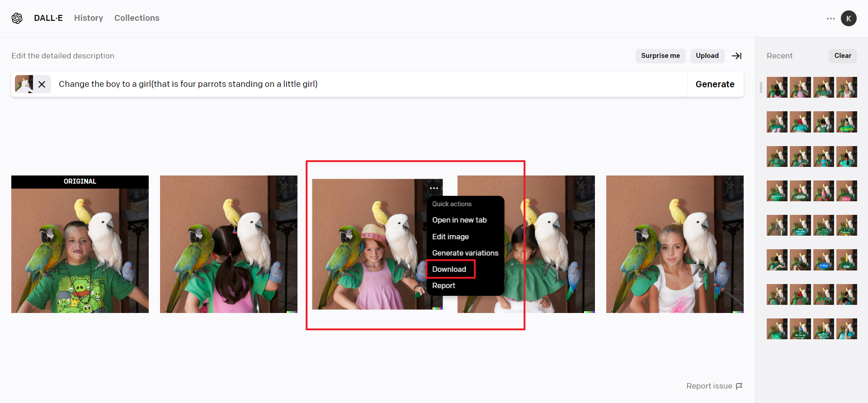This screenshot has height=403, width=868.
Task: Select Edit image from Quick actions
Action: pos(450,237)
